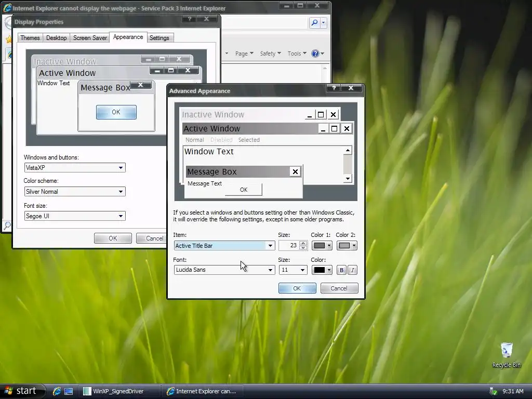Open search options arrow in Internet Explorer
The width and height of the screenshot is (532, 399).
323,23
